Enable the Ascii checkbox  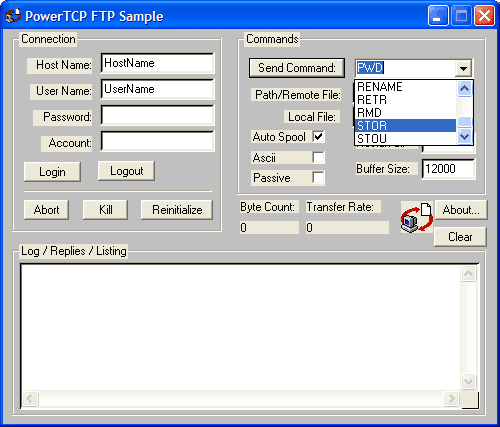318,157
